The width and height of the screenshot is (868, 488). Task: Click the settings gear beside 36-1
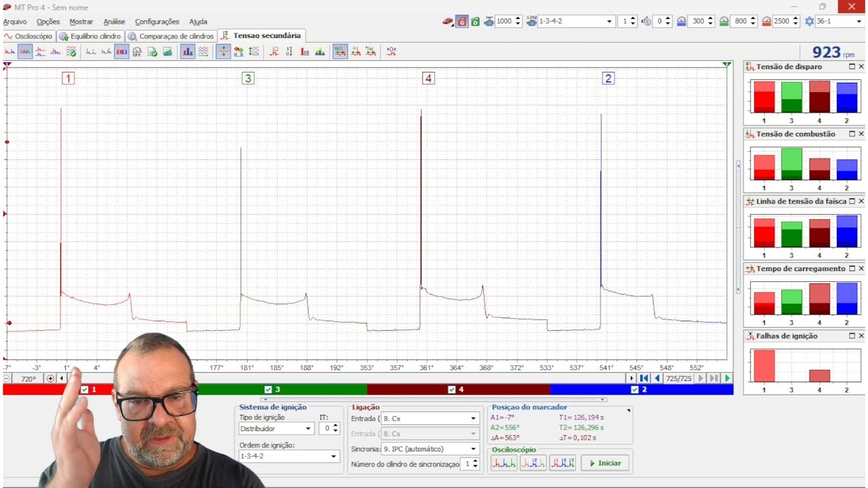[x=809, y=21]
